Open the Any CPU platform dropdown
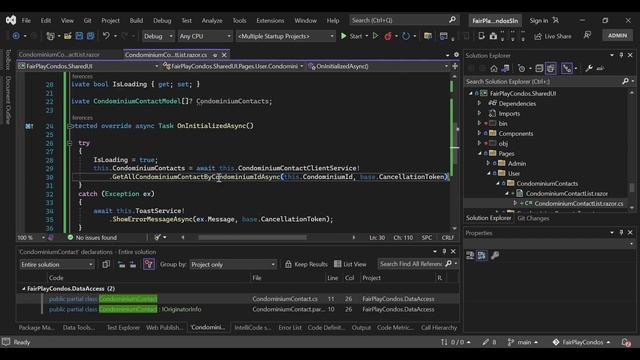The height and width of the screenshot is (360, 640). 205,36
